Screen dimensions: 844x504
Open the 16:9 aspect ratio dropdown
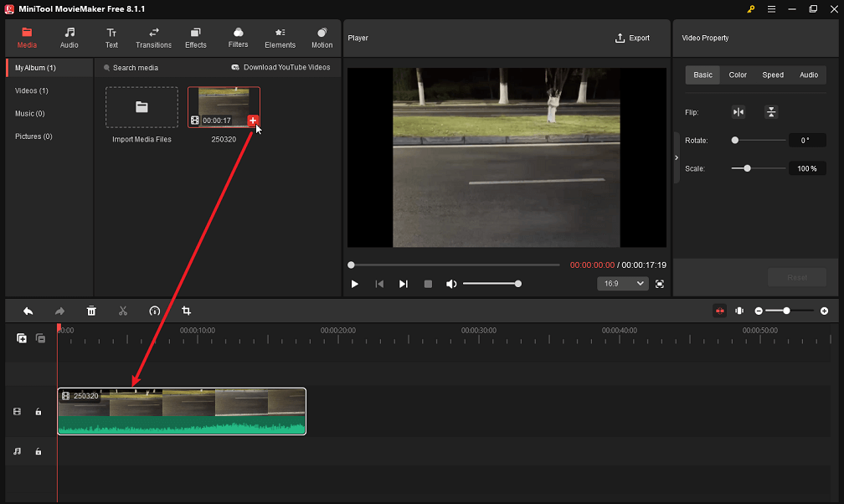pyautogui.click(x=622, y=283)
